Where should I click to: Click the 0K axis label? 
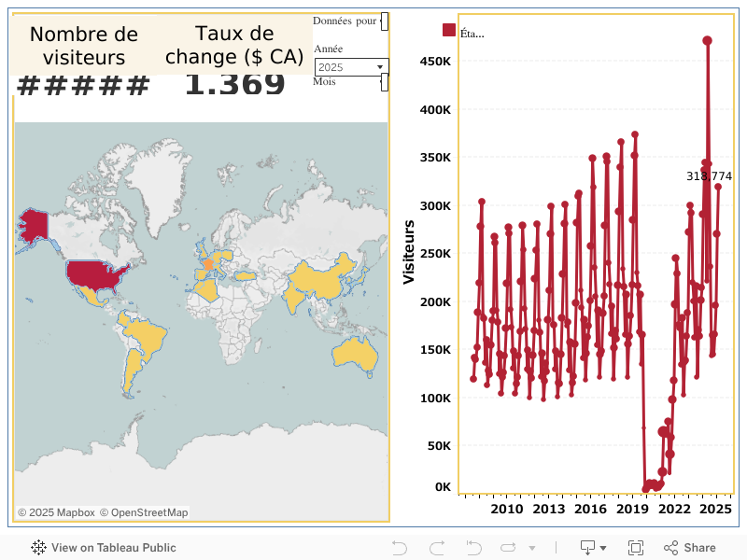[x=443, y=487]
